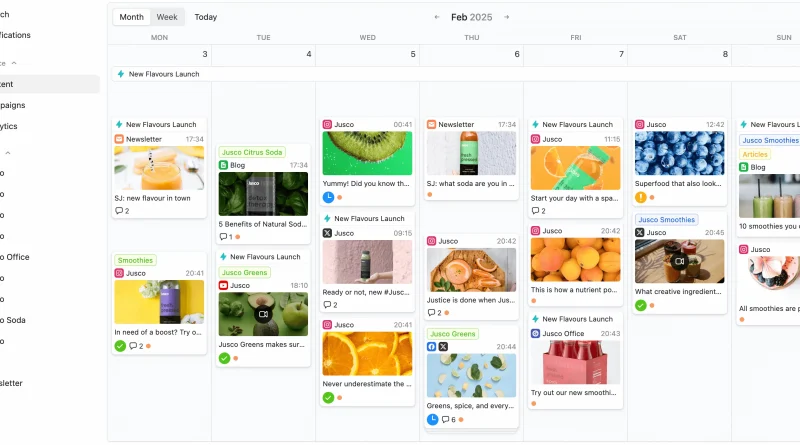Switch to the Month view tab
This screenshot has width=800, height=445.
click(x=131, y=17)
